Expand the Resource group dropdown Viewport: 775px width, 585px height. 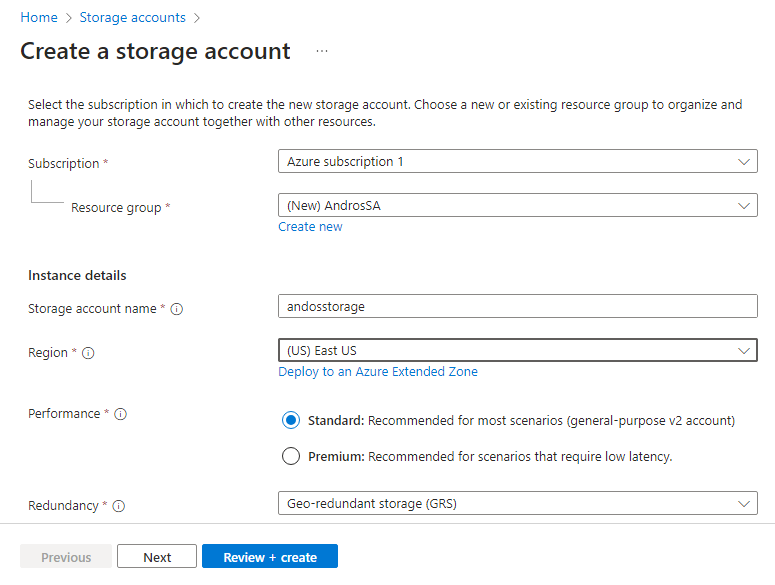click(x=517, y=205)
